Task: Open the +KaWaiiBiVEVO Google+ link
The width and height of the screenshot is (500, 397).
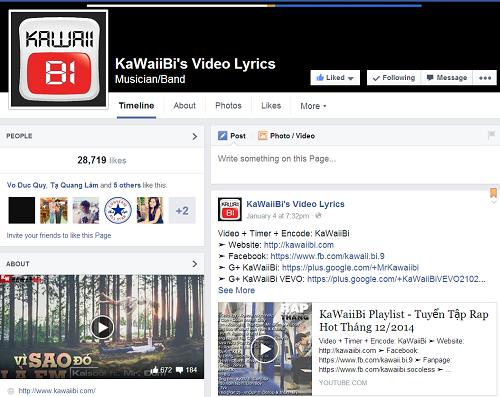Action: pyautogui.click(x=396, y=279)
